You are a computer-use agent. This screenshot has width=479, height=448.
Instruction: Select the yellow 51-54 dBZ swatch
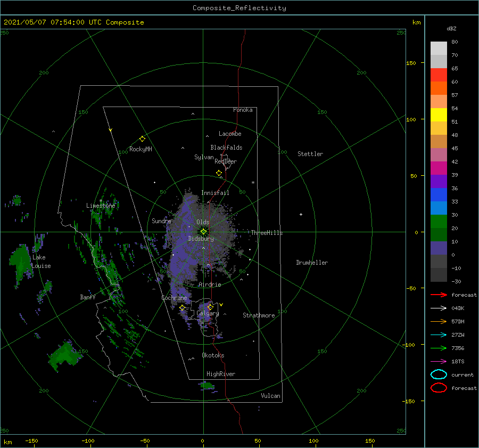439,115
